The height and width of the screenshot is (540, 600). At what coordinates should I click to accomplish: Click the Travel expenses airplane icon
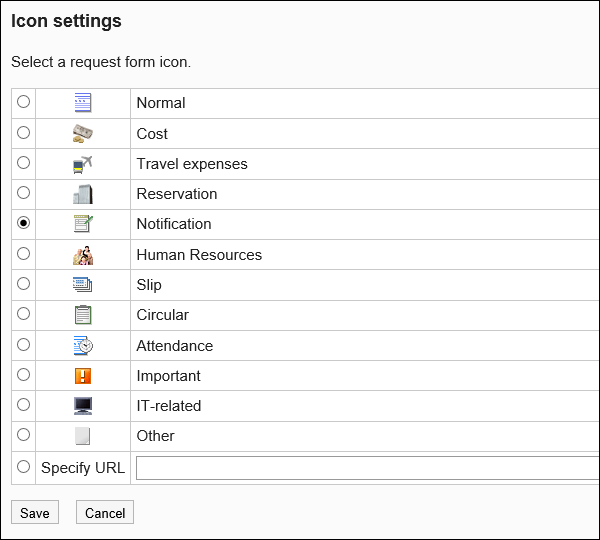pos(83,164)
